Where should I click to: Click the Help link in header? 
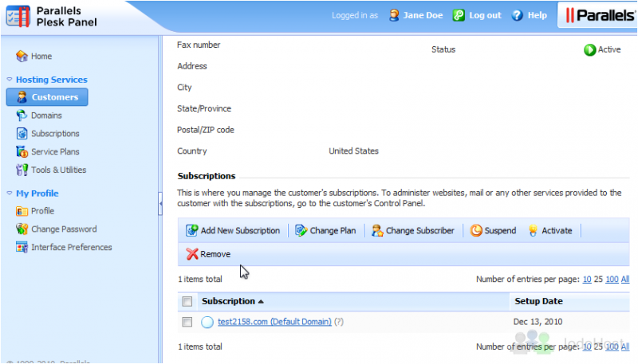[537, 15]
